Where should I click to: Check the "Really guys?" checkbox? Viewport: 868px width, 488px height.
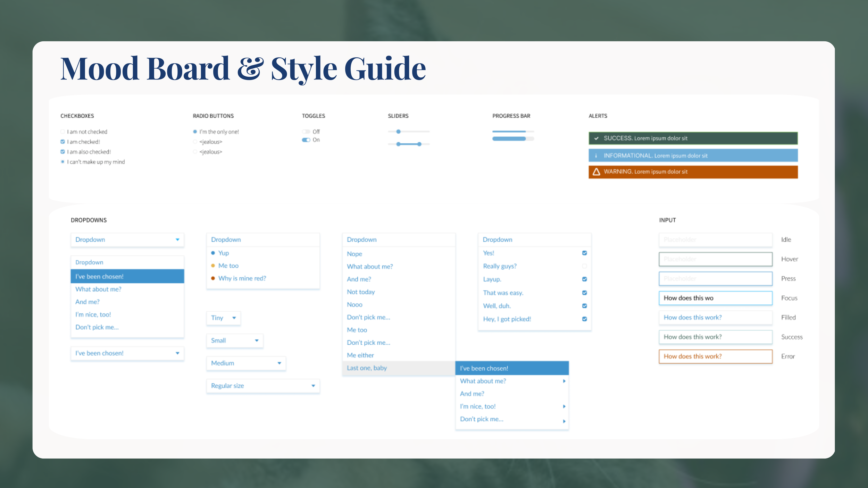(x=585, y=266)
